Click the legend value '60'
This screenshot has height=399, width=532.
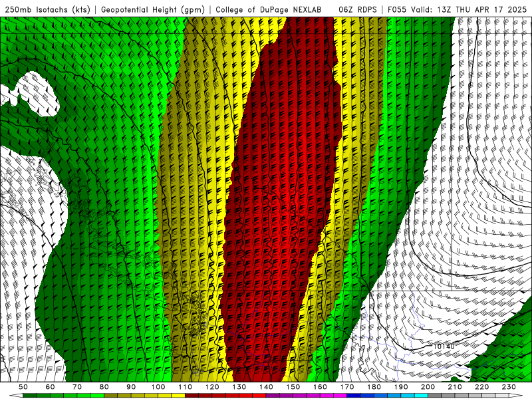point(50,387)
